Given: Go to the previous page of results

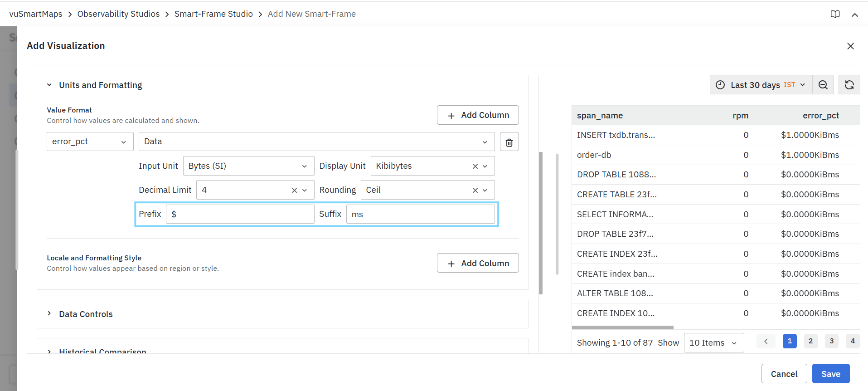Looking at the screenshot, I should tap(766, 341).
